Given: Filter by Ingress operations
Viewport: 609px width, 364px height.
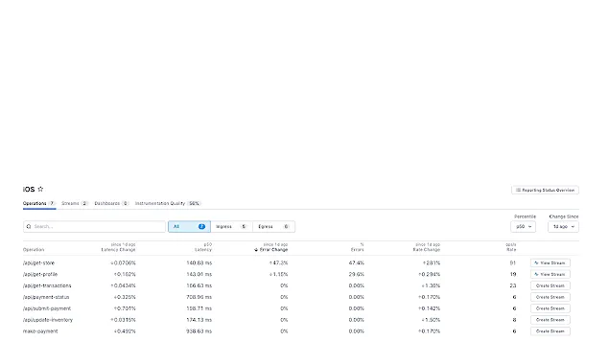Looking at the screenshot, I should 231,227.
